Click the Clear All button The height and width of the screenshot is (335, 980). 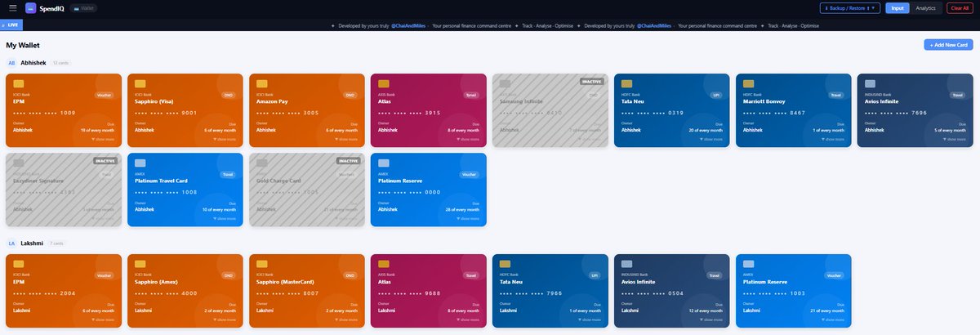(x=960, y=8)
